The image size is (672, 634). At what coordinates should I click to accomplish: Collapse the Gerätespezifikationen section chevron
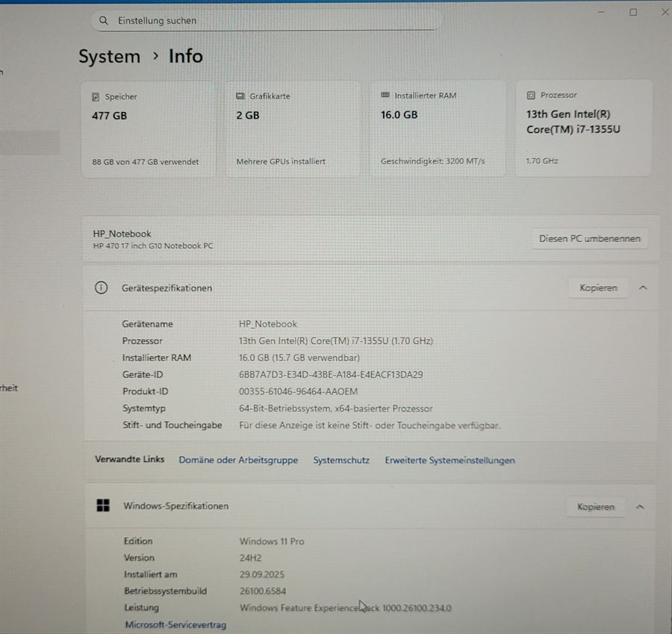(642, 288)
